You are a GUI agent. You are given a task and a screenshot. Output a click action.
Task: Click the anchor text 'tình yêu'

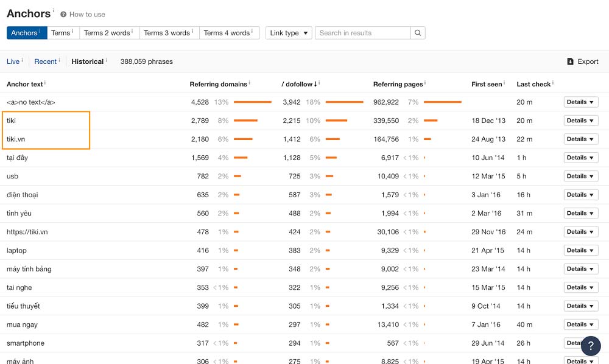point(19,213)
